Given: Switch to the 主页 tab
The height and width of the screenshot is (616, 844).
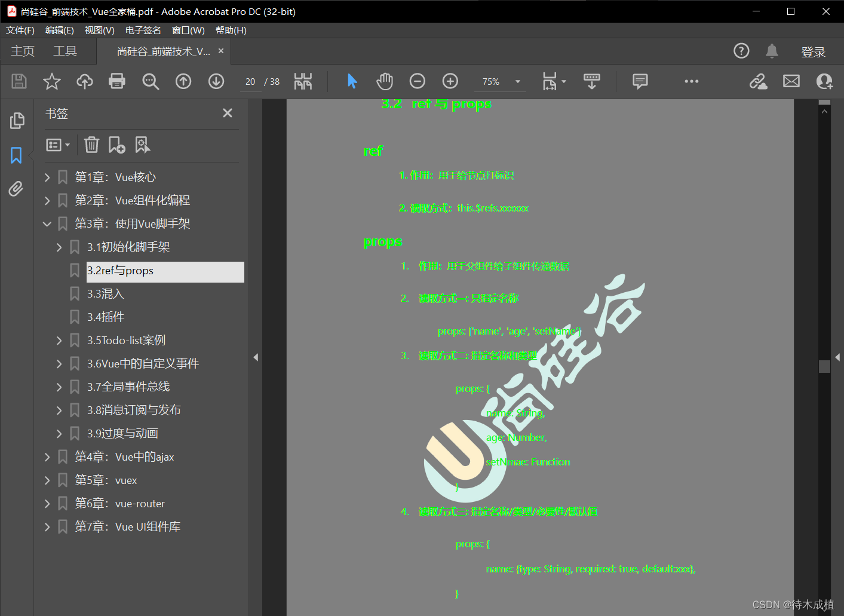Looking at the screenshot, I should (x=23, y=51).
